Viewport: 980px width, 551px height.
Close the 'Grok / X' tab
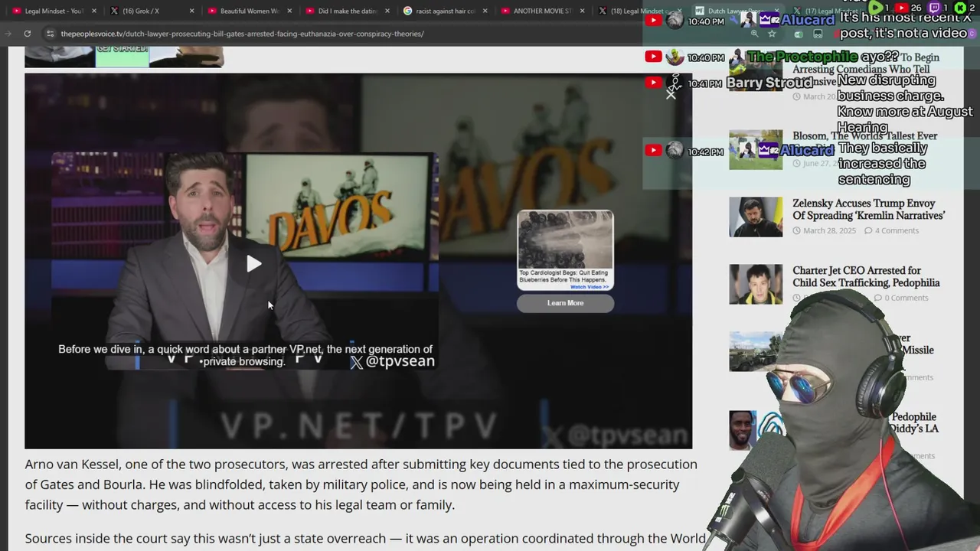[191, 11]
